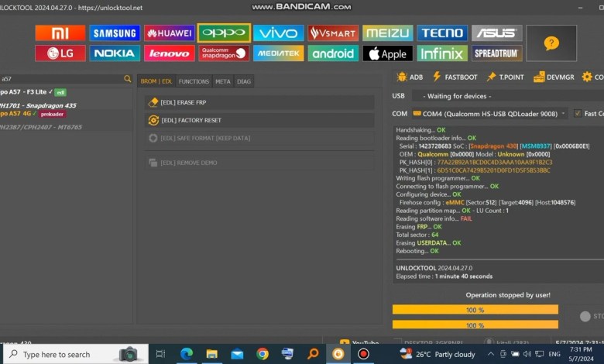Open the META tab

pos(223,81)
